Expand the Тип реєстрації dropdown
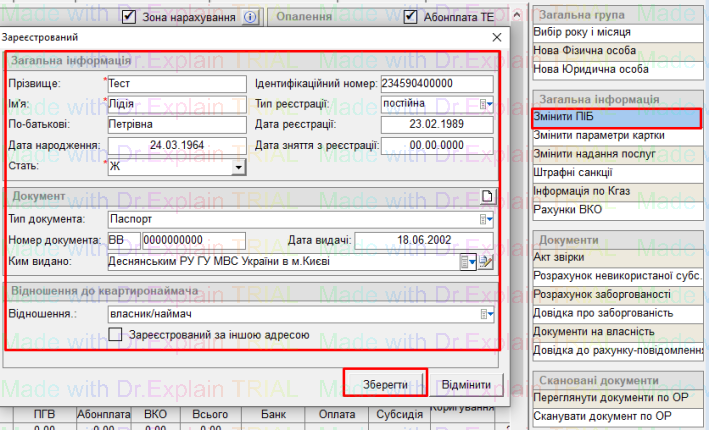This screenshot has width=709, height=430. coord(486,104)
